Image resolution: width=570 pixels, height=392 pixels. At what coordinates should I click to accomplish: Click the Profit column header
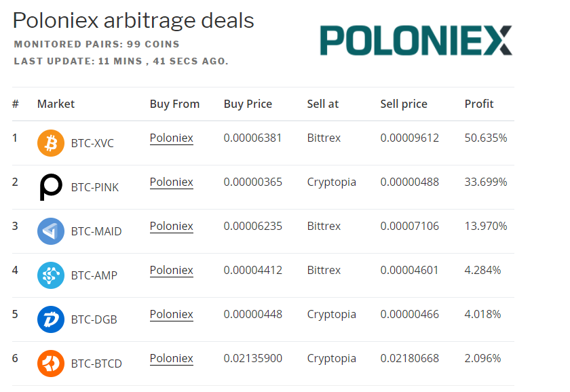(479, 104)
